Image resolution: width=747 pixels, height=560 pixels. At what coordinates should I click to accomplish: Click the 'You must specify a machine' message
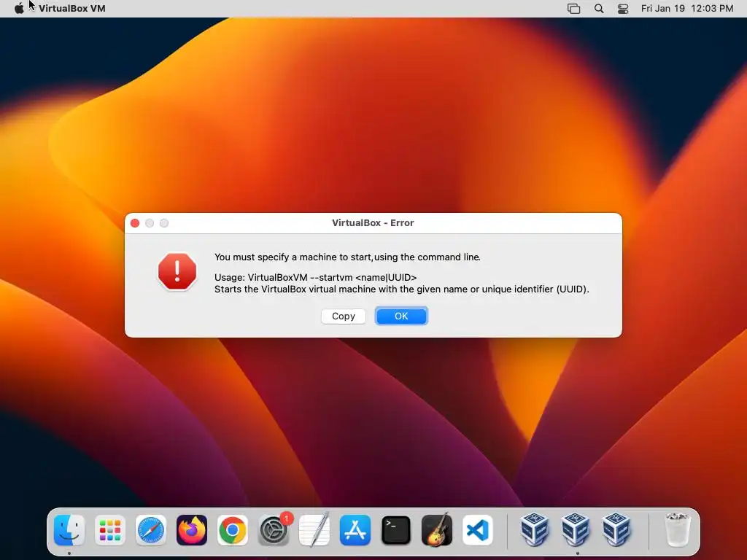[347, 257]
